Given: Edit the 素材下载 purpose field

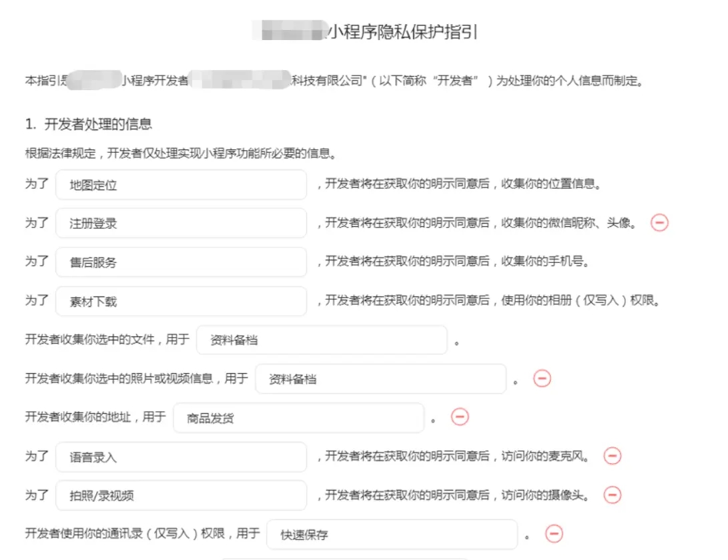Looking at the screenshot, I should (181, 301).
